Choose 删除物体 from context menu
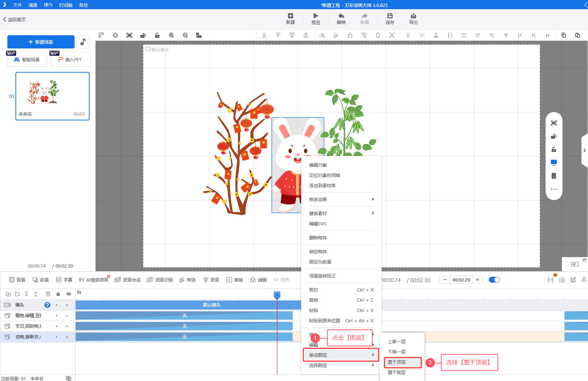 click(318, 238)
